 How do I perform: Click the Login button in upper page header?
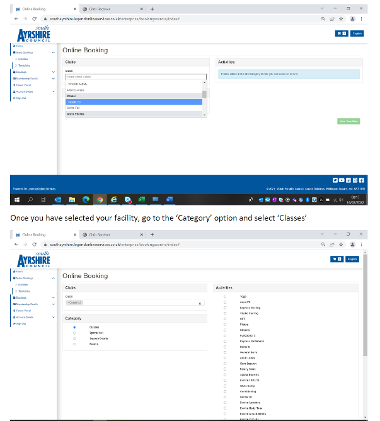coord(357,33)
